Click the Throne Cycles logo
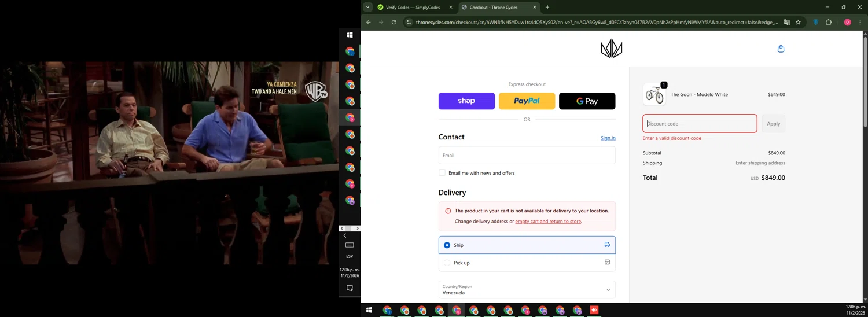The height and width of the screenshot is (317, 868). click(x=611, y=49)
